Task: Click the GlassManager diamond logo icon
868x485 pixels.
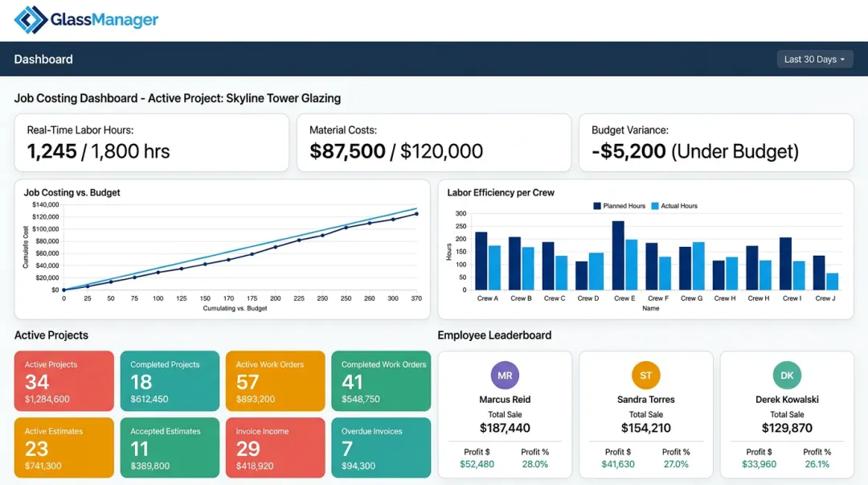Action: point(31,20)
